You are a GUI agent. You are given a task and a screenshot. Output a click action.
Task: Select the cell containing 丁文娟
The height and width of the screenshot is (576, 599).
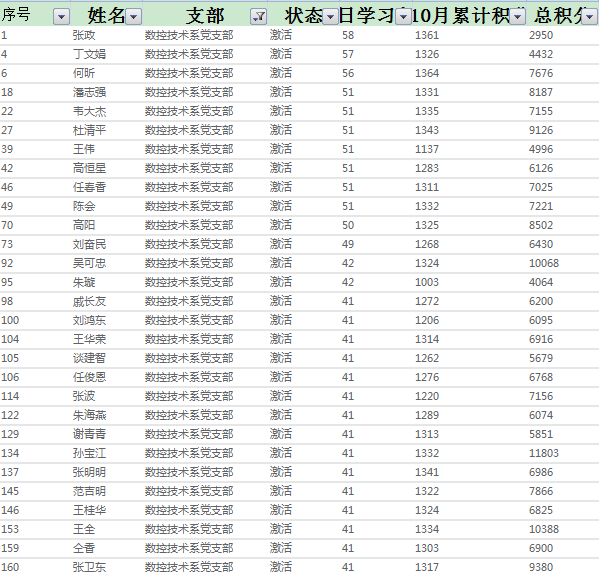point(89,54)
